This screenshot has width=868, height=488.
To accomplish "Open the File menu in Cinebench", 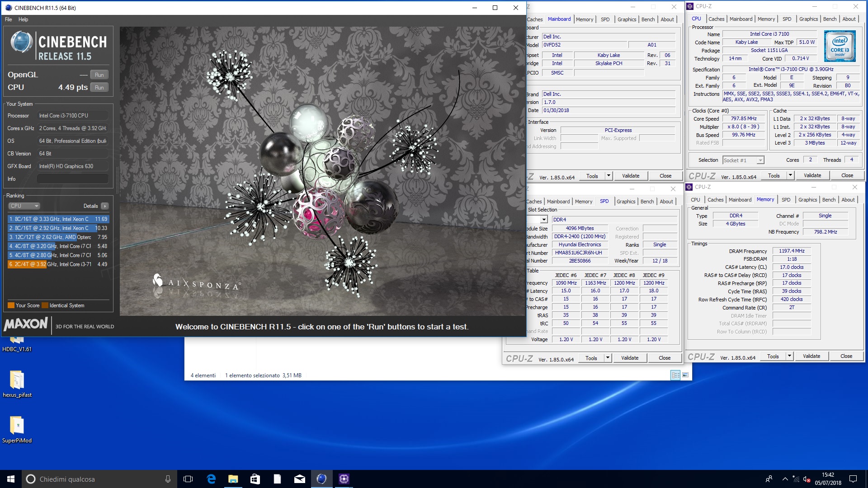I will pos(9,19).
